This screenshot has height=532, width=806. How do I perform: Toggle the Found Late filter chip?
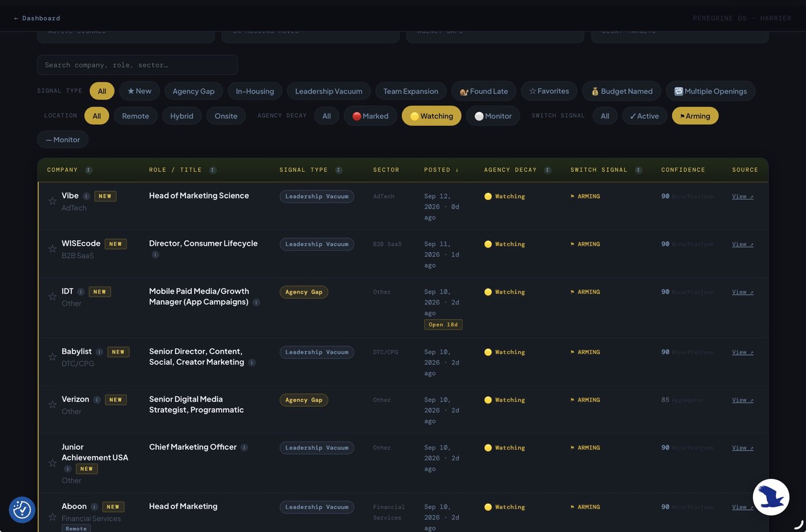click(x=484, y=91)
